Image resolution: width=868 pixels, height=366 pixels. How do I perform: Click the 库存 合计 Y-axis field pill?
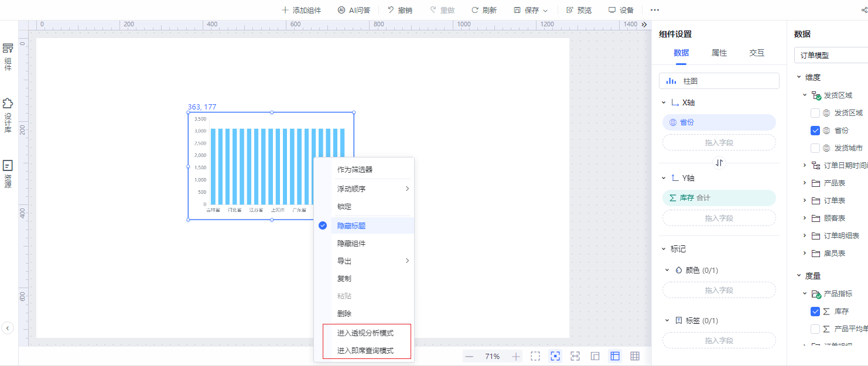tap(719, 198)
